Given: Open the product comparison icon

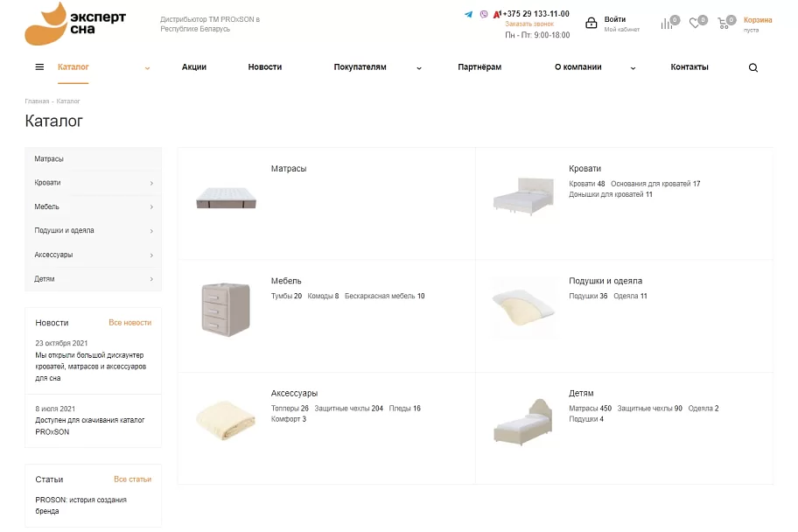Looking at the screenshot, I should (666, 24).
